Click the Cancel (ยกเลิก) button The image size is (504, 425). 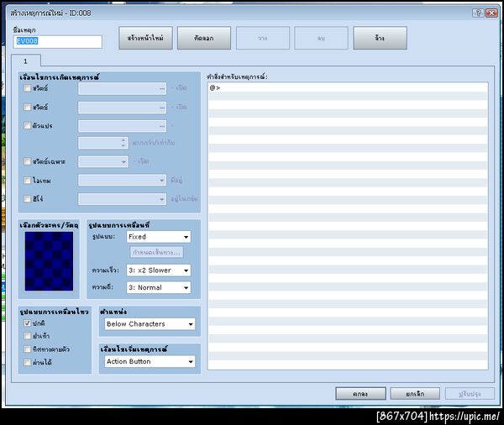coord(415,393)
